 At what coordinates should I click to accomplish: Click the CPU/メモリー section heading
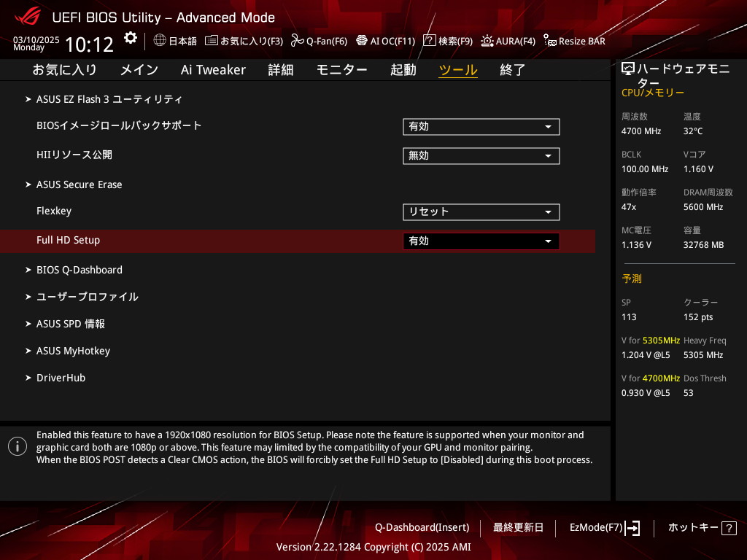pos(653,93)
